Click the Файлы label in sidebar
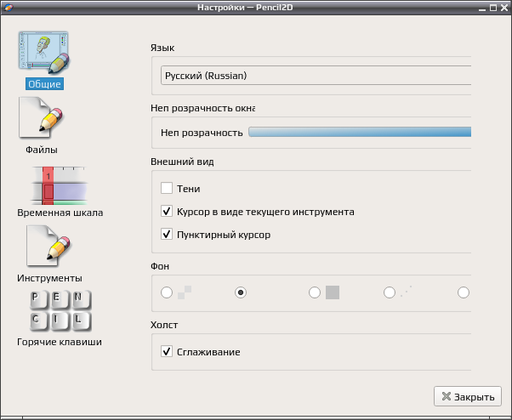 (x=42, y=150)
